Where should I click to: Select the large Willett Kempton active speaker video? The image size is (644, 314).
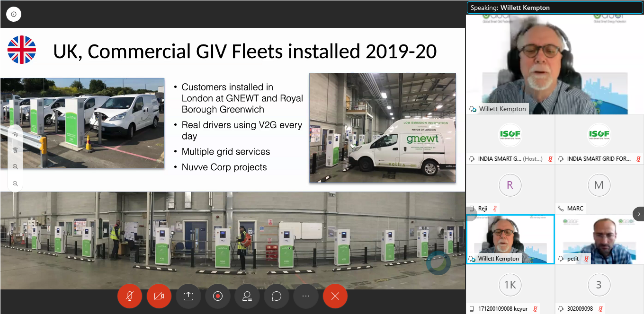[x=555, y=64]
